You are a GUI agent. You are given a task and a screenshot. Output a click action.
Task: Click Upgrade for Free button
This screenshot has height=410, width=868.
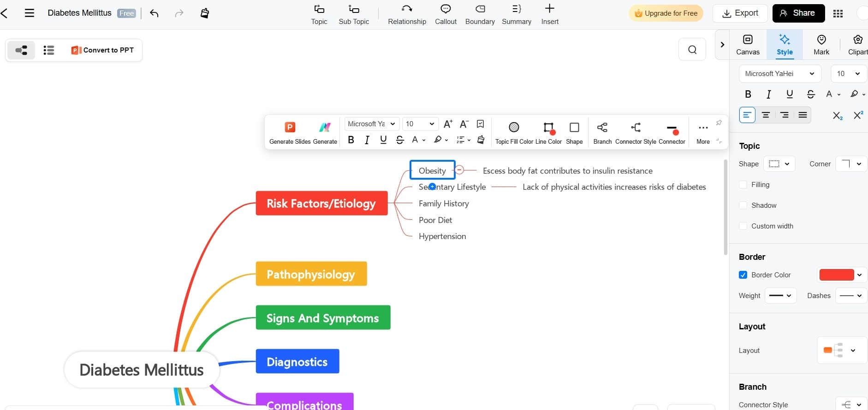point(666,13)
